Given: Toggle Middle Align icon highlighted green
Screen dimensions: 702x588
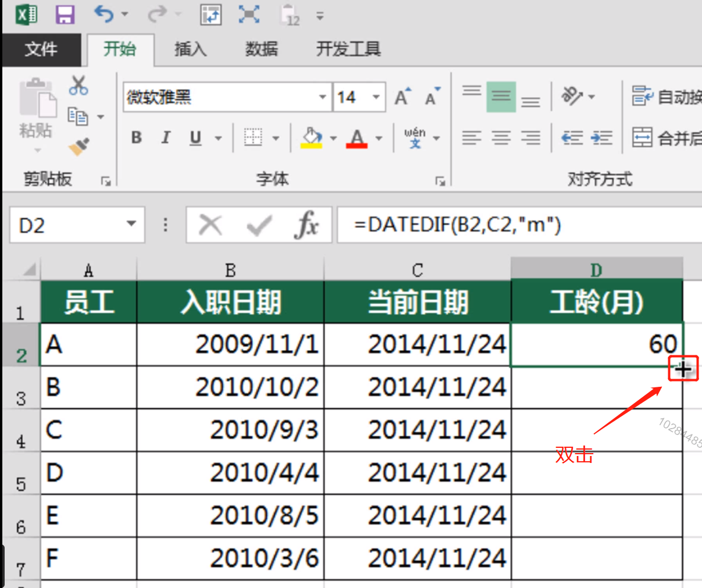Looking at the screenshot, I should click(501, 97).
